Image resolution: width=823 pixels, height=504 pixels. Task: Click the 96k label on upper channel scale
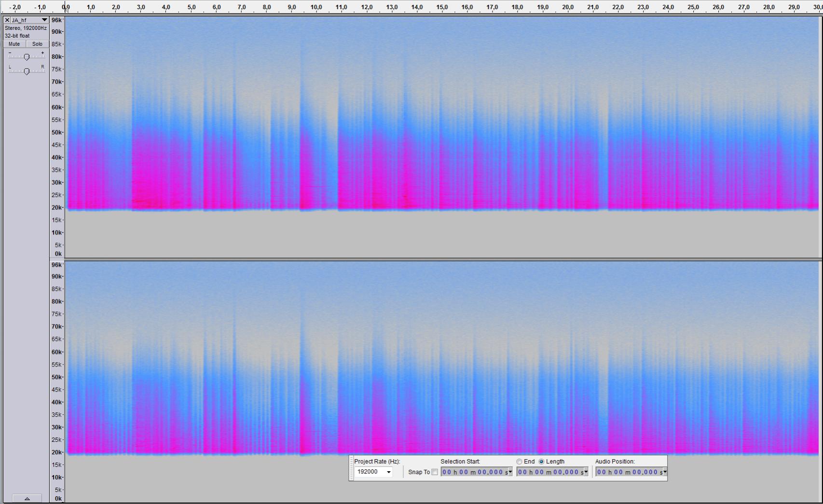[56, 20]
